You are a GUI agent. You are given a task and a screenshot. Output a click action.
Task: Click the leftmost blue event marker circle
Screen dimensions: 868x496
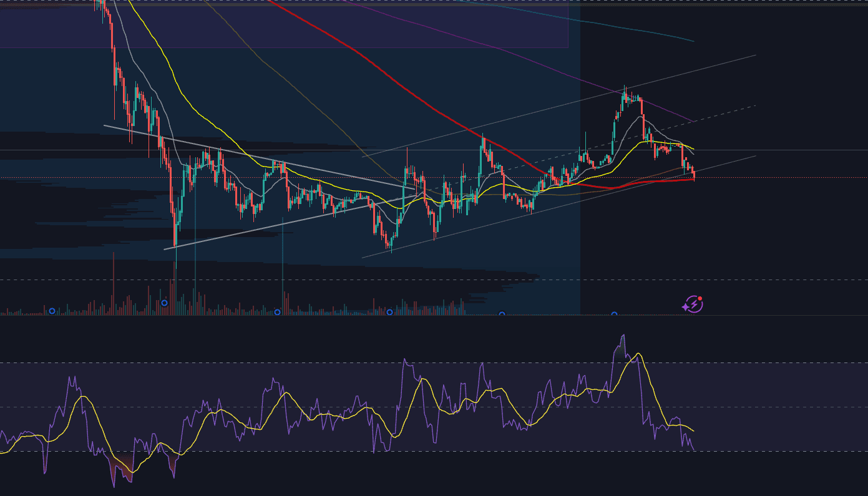click(x=52, y=311)
